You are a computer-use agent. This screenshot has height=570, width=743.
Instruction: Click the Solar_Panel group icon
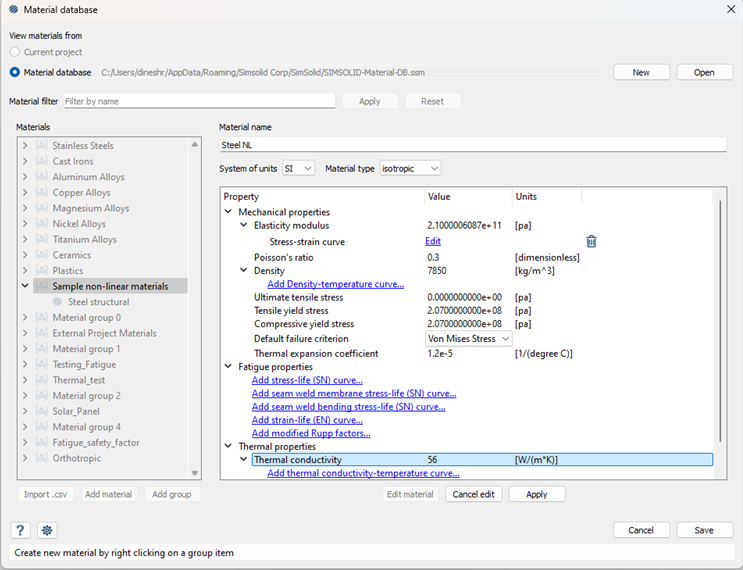[x=42, y=412]
